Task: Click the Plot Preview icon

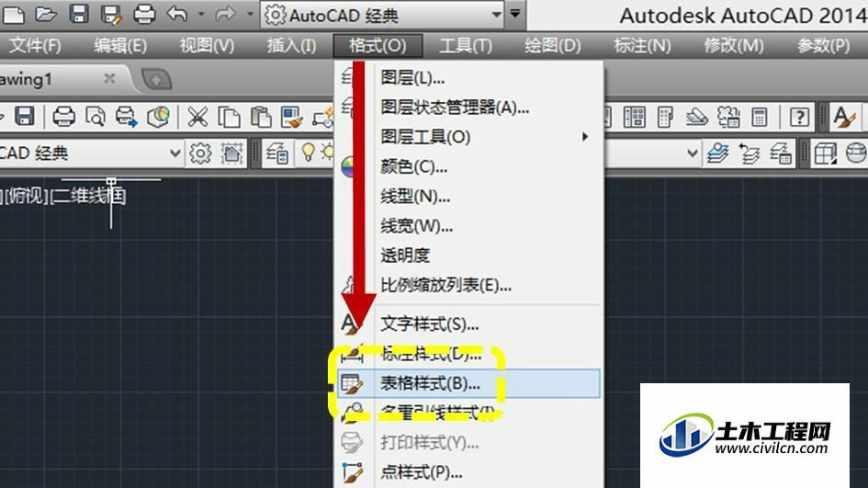Action: tap(96, 117)
